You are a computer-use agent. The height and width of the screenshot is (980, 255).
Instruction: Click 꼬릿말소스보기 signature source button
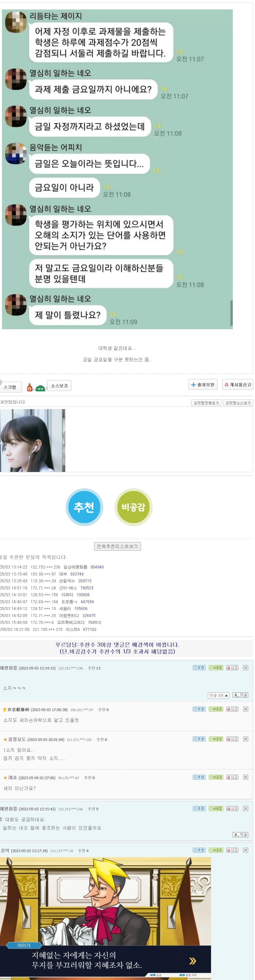click(238, 403)
